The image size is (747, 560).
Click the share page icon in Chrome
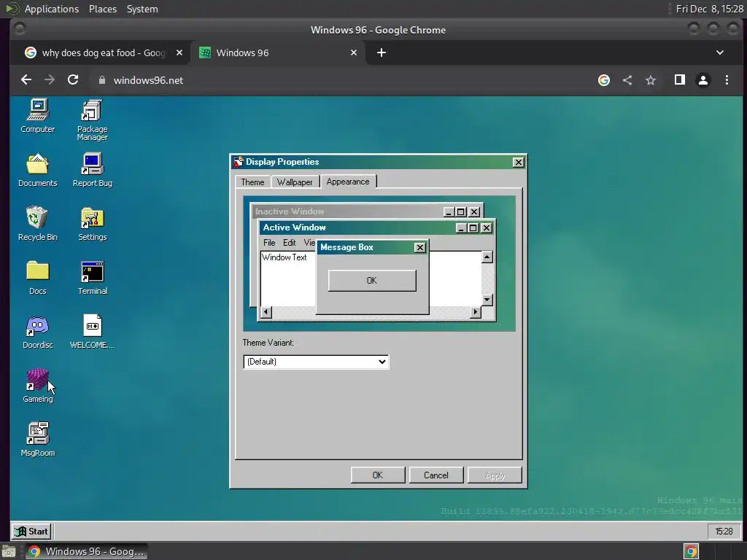627,80
